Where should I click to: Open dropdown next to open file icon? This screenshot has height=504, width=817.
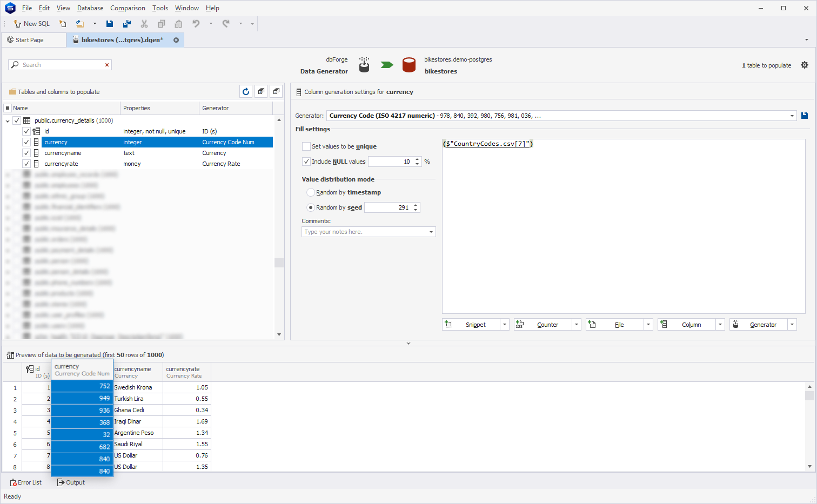pyautogui.click(x=95, y=24)
